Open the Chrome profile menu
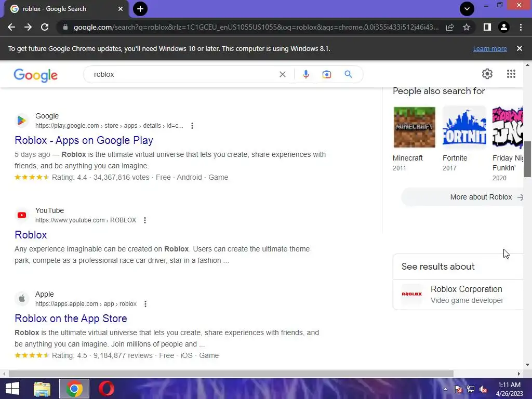This screenshot has height=399, width=532. click(x=504, y=27)
